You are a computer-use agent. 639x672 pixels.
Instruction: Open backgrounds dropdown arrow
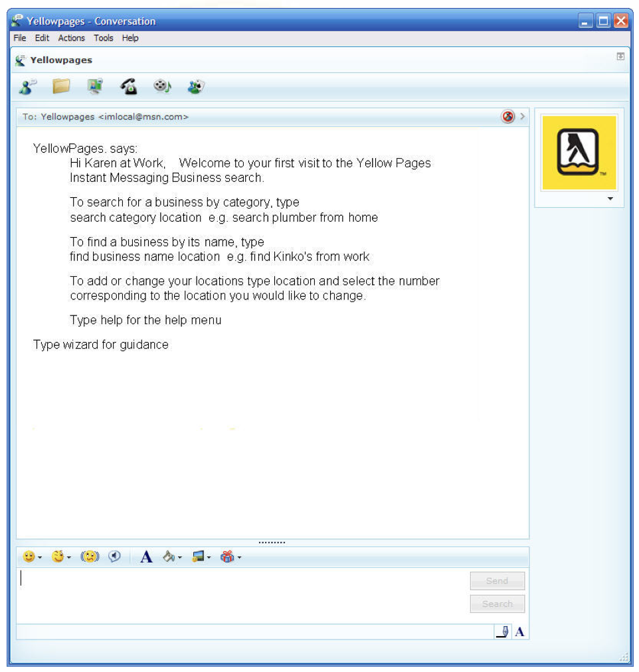coord(180,558)
